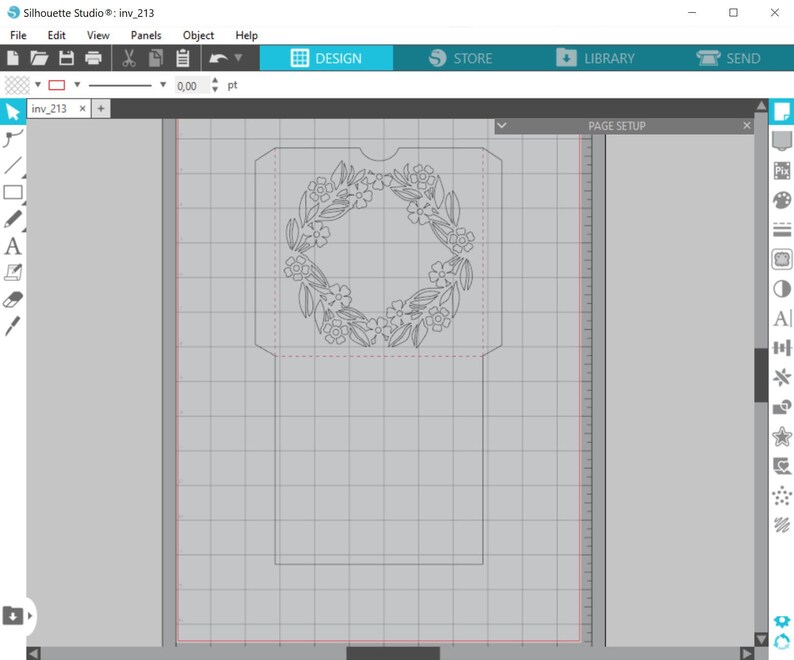Increase line thickness with up stepper
This screenshot has width=794, height=660.
[215, 80]
